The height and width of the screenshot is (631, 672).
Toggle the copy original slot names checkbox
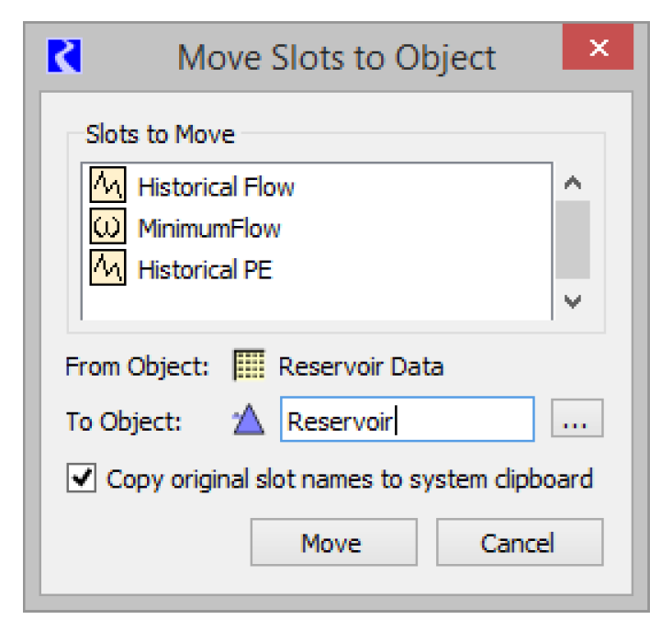83,479
